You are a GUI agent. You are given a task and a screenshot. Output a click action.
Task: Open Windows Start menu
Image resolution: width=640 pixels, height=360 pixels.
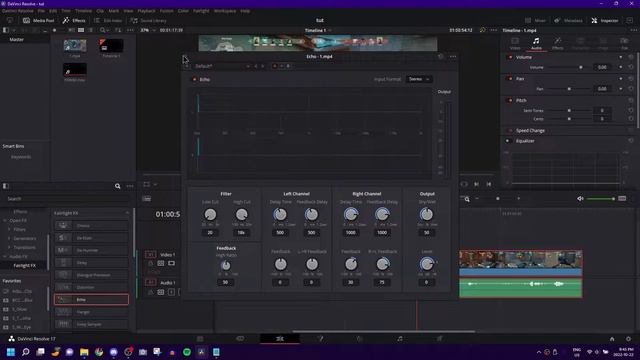click(11, 352)
